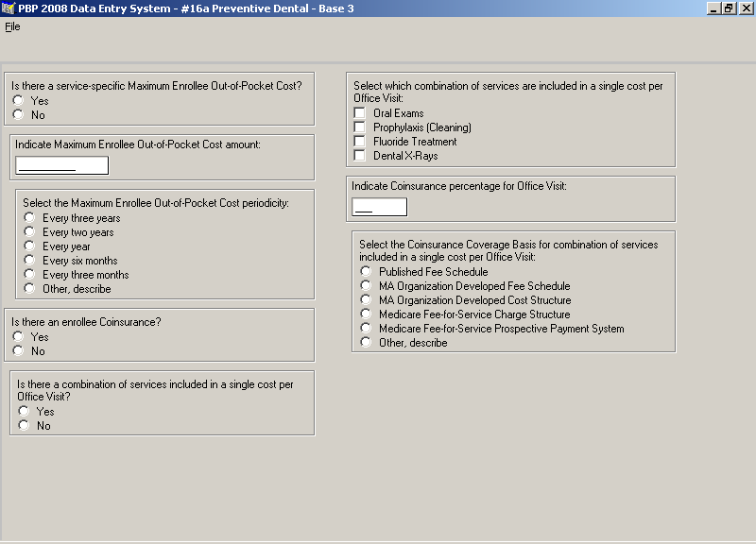The width and height of the screenshot is (756, 544).
Task: Choose Every six months periodicity
Action: click(29, 261)
